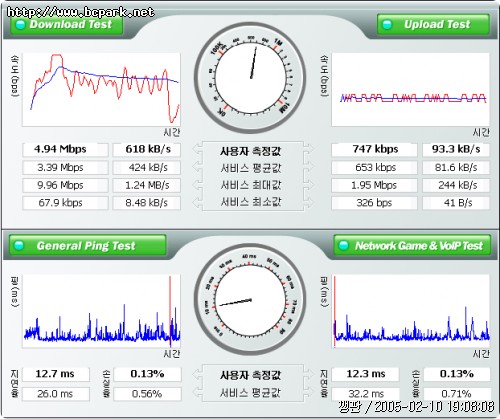Image resolution: width=500 pixels, height=419 pixels.
Task: Select the 424 kB/s average value
Action: 147,167
